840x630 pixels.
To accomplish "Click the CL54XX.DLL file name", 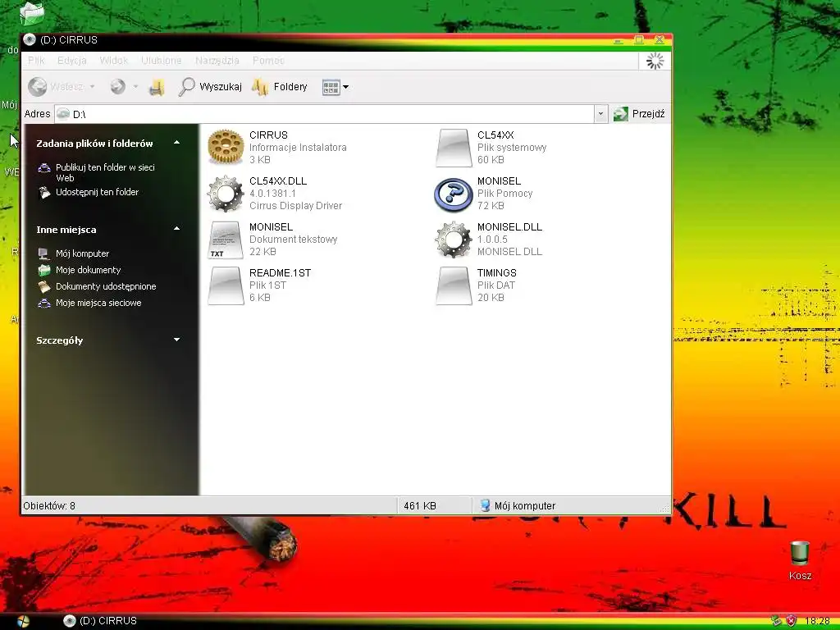I will pos(278,181).
